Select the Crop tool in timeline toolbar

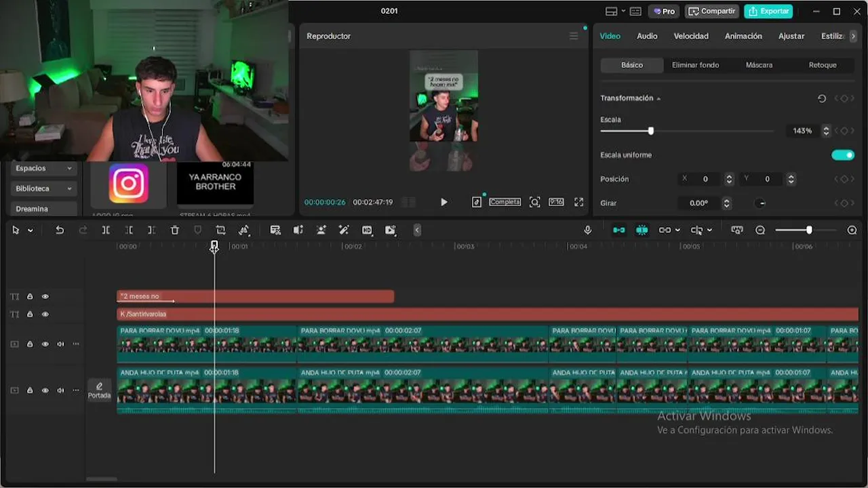click(x=220, y=230)
